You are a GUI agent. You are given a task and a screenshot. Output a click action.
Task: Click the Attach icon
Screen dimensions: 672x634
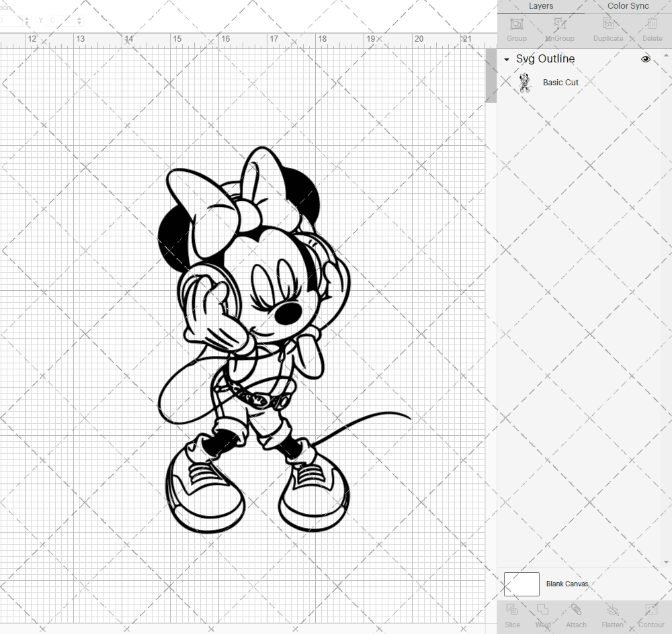pyautogui.click(x=576, y=615)
